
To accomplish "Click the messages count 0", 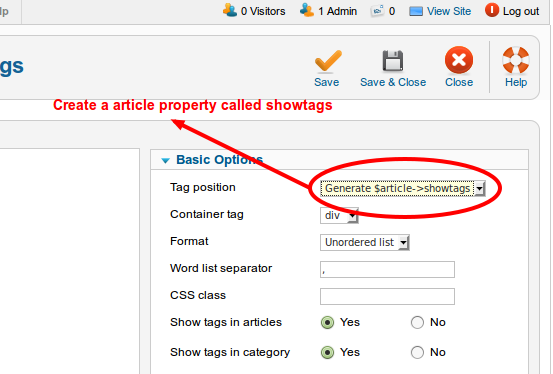I will click(x=392, y=11).
